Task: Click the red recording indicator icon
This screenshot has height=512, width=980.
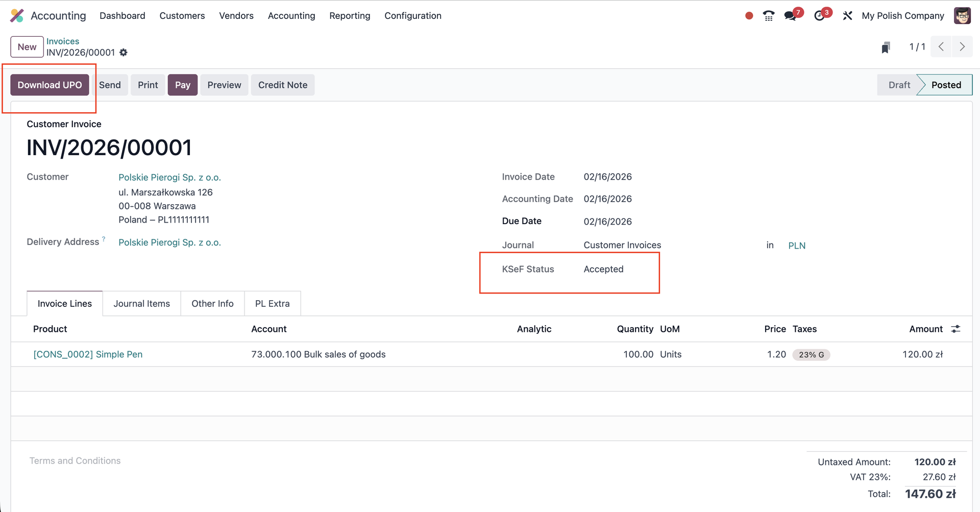Action: tap(749, 16)
